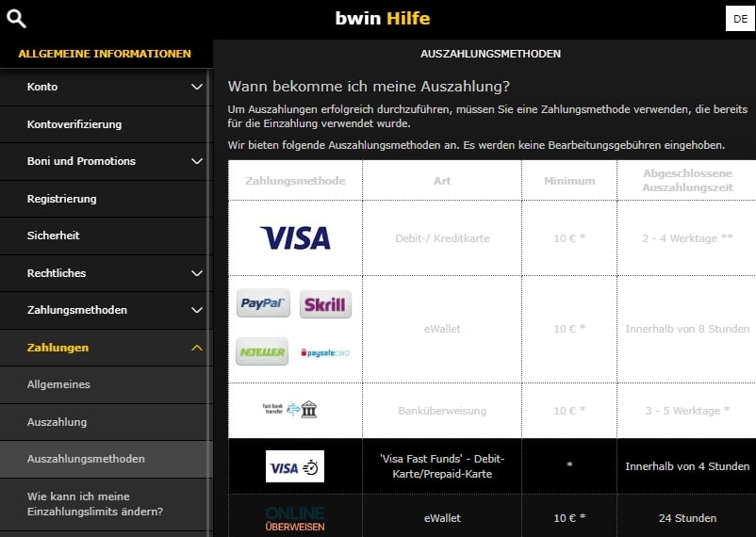
Task: Open DE language selector
Action: point(740,19)
